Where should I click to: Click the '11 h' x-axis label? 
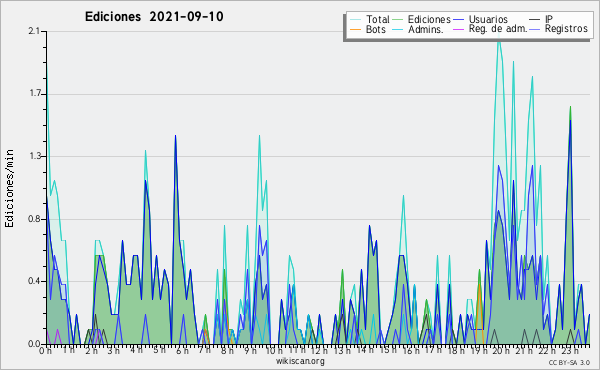(297, 350)
